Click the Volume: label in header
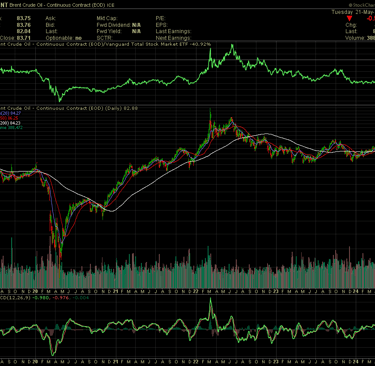The image size is (375, 366). click(355, 38)
